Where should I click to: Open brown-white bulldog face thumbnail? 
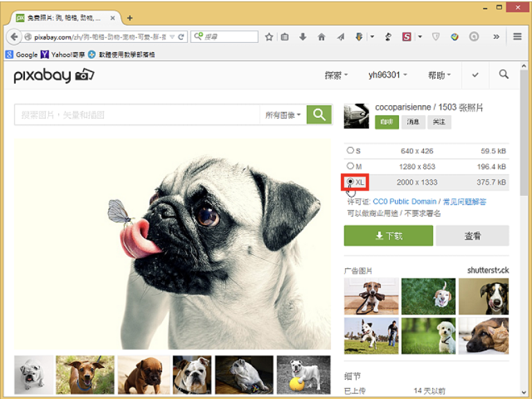(x=192, y=375)
